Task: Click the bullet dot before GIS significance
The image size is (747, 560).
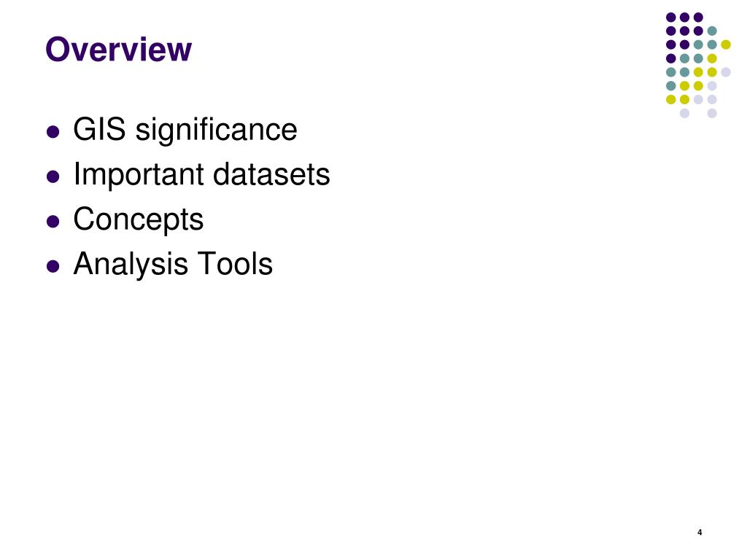Action: click(x=53, y=131)
